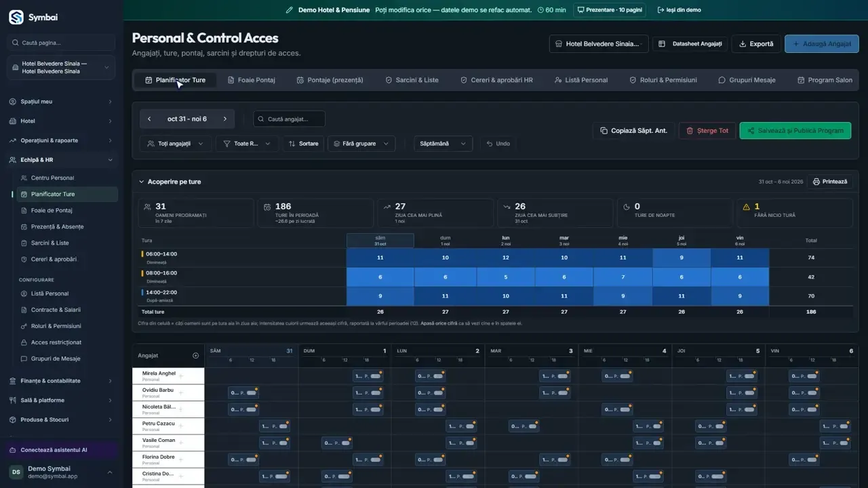Click Ieși din demo link
The image size is (868, 488).
[679, 10]
